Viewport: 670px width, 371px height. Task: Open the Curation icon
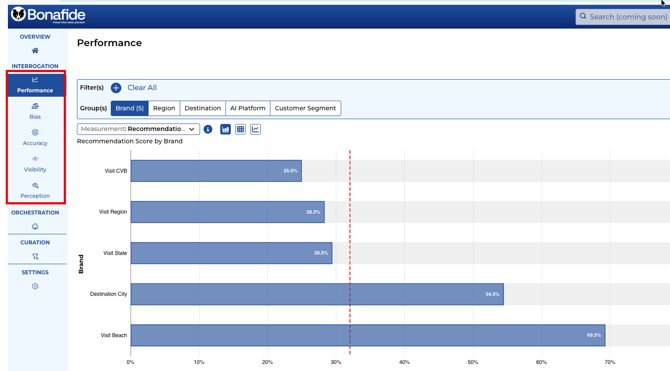click(x=35, y=256)
